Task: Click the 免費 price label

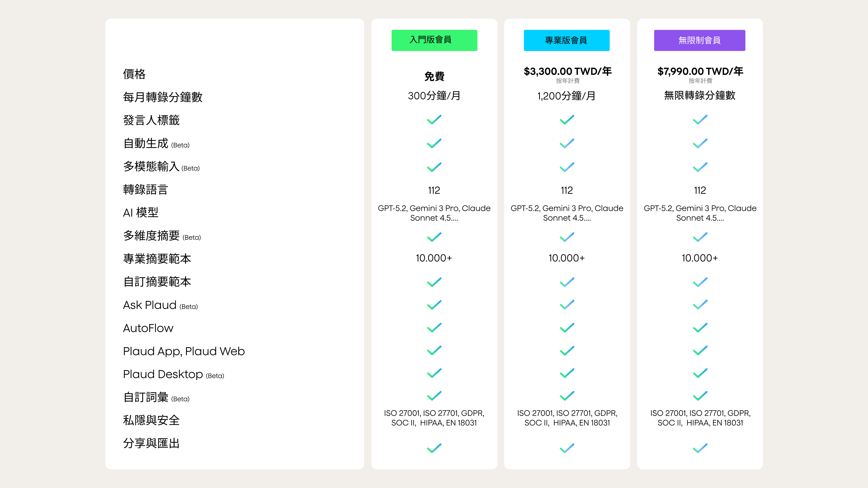Action: 434,77
